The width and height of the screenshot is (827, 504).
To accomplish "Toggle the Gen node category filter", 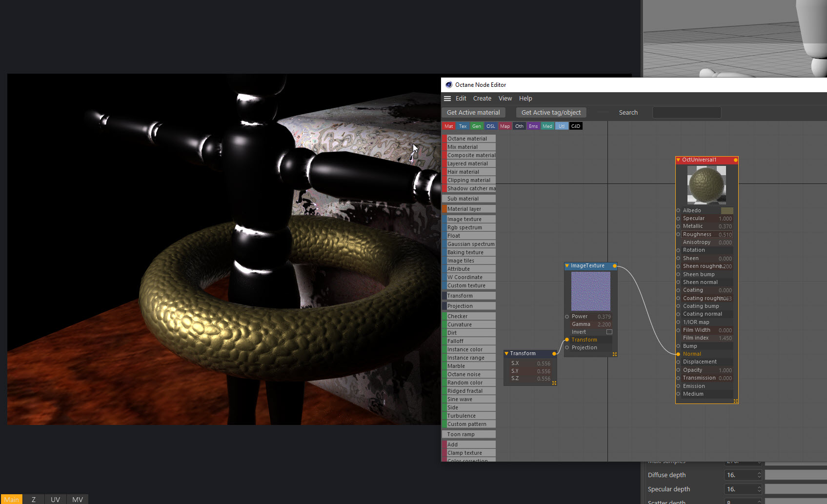I will pyautogui.click(x=477, y=126).
